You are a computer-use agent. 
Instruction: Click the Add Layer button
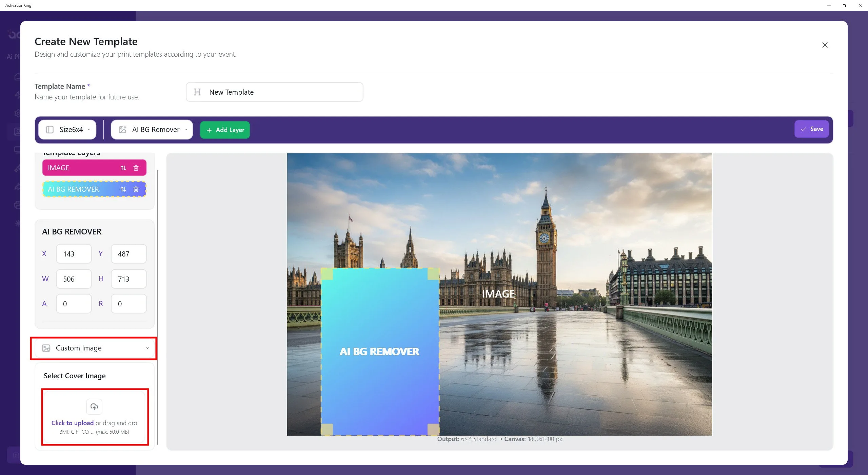coord(225,130)
